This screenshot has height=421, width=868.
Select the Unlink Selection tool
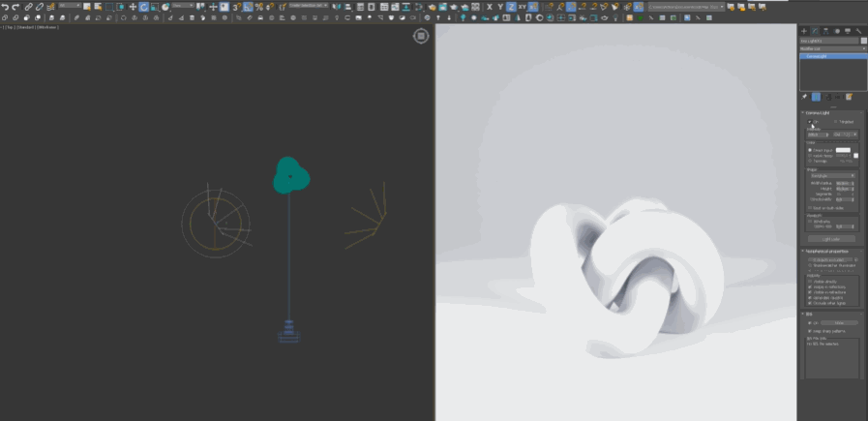pyautogui.click(x=40, y=7)
